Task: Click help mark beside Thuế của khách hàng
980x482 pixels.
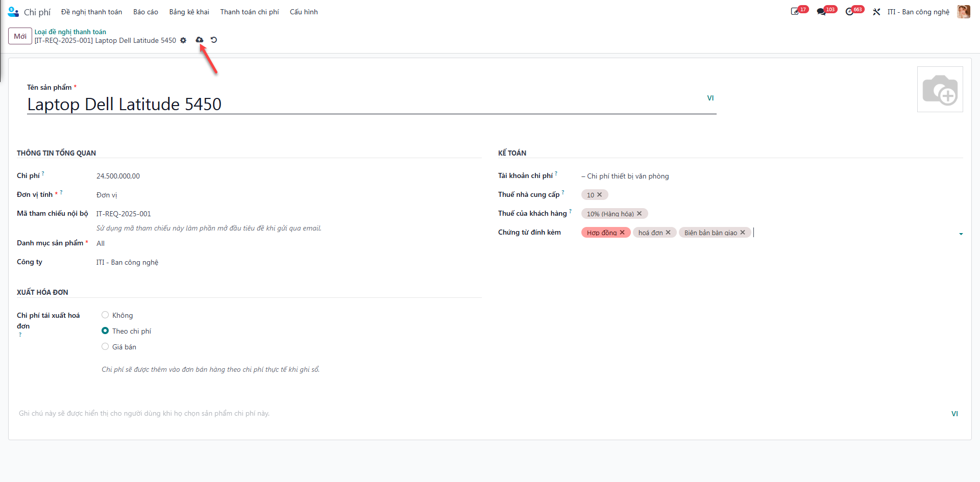Action: pyautogui.click(x=571, y=211)
